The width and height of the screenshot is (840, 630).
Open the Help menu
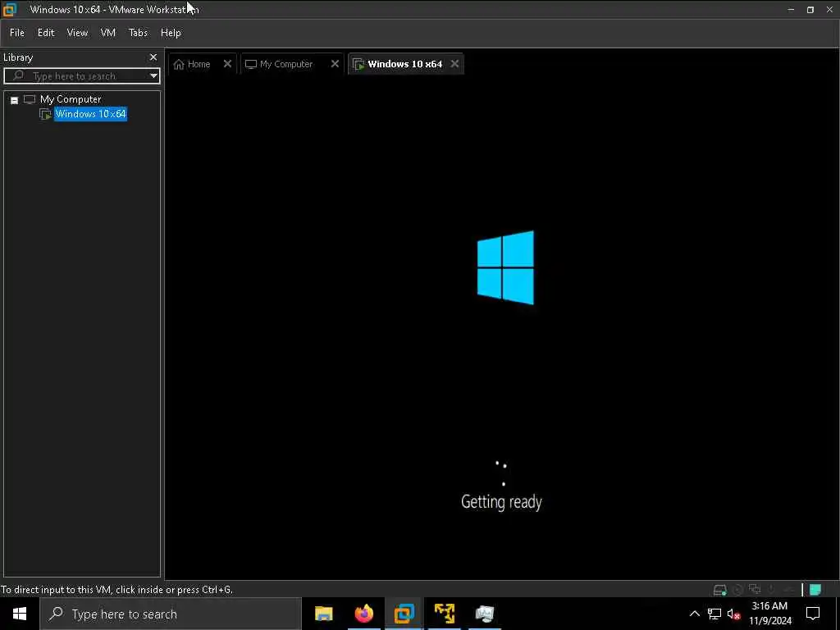click(171, 33)
